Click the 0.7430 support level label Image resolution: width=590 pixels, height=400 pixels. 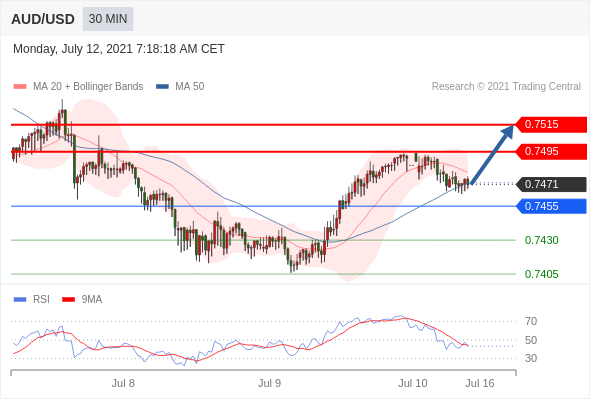click(541, 240)
